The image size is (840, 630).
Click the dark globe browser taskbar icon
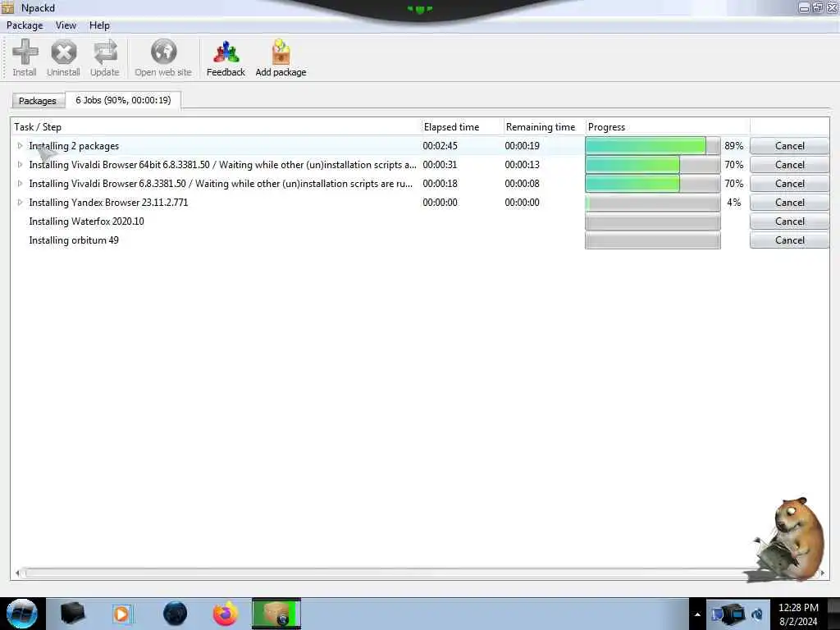176,614
